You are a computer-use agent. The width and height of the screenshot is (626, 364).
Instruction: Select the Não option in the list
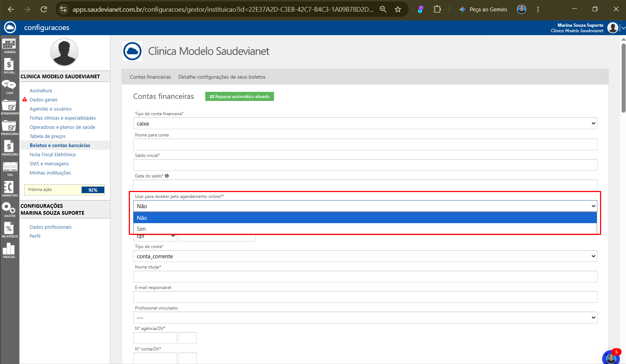[365, 218]
